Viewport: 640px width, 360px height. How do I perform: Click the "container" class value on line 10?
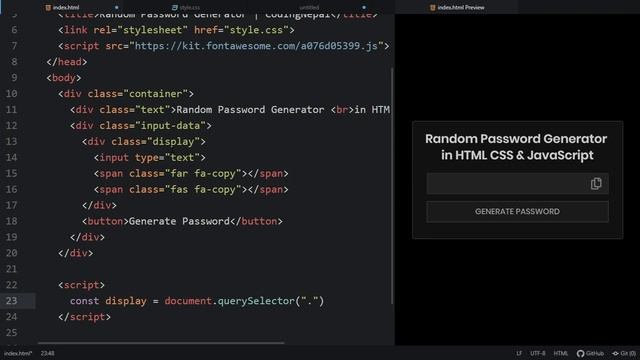pos(156,94)
